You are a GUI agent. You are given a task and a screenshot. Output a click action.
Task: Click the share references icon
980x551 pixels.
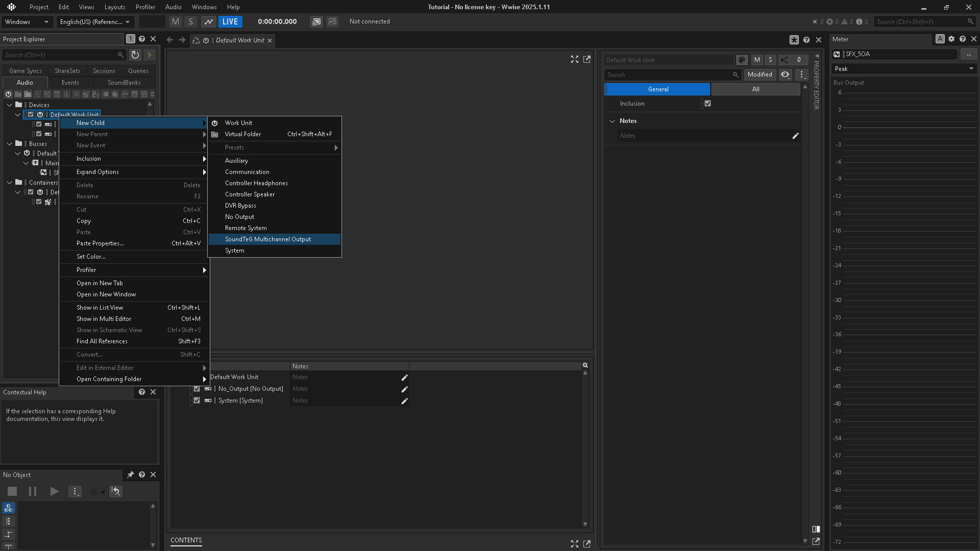click(785, 60)
